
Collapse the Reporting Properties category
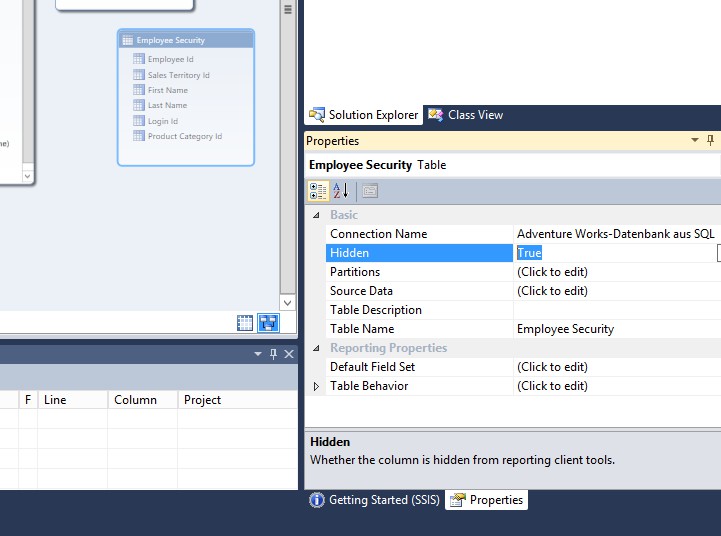click(317, 348)
